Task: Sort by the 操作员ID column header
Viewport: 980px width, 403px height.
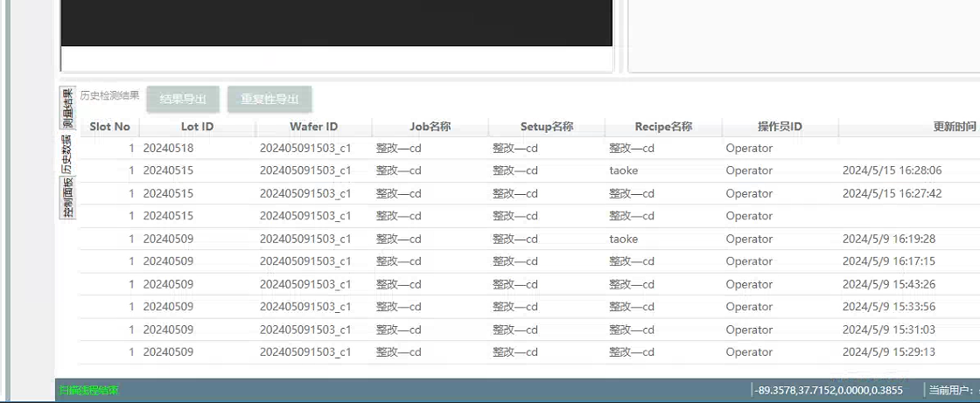Action: [780, 127]
